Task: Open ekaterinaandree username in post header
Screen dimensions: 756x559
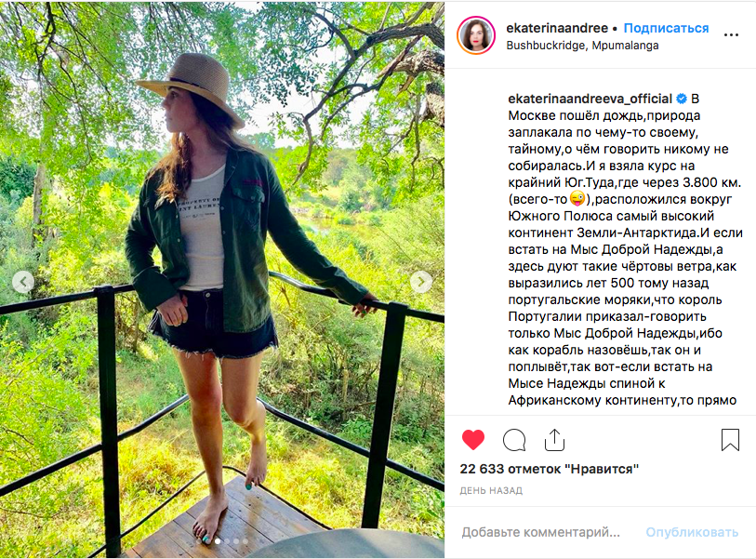Action: pyautogui.click(x=557, y=28)
